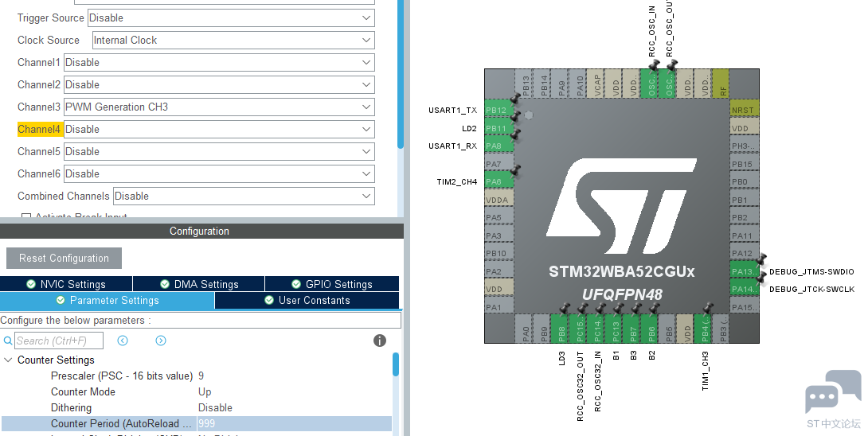Select pin PB0 on the chip
868x436 pixels.
tap(745, 181)
